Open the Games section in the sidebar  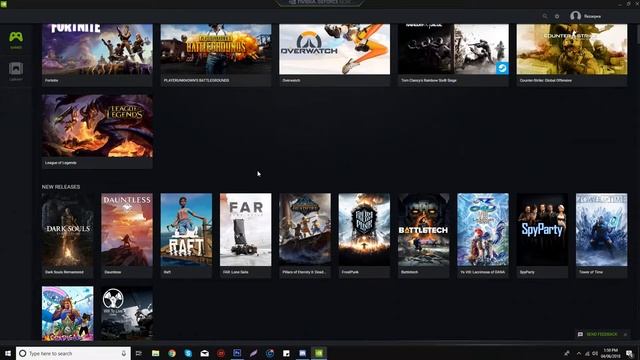[x=16, y=40]
